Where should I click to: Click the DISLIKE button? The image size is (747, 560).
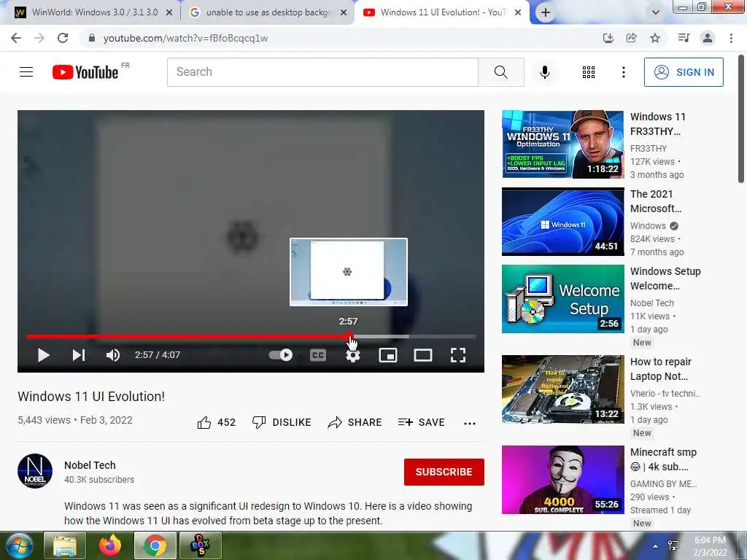282,422
